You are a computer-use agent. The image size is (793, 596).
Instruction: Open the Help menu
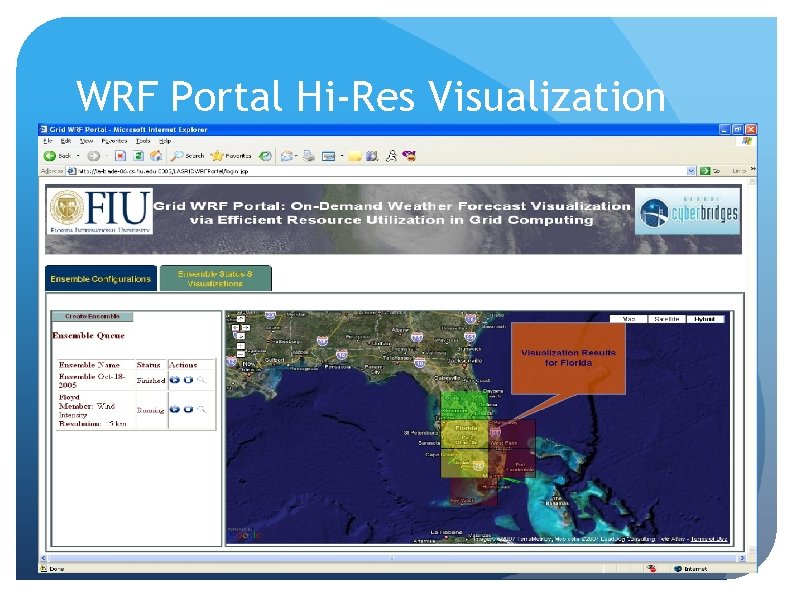[165, 141]
